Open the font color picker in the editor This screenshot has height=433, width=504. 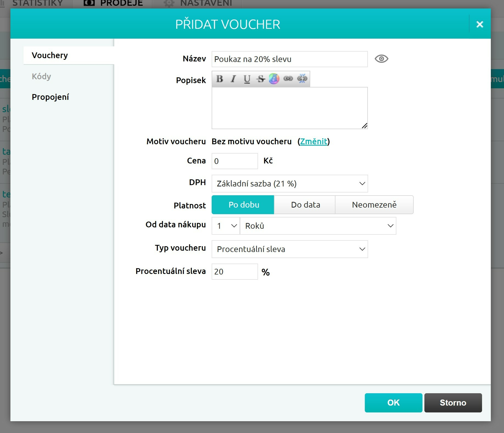click(274, 79)
